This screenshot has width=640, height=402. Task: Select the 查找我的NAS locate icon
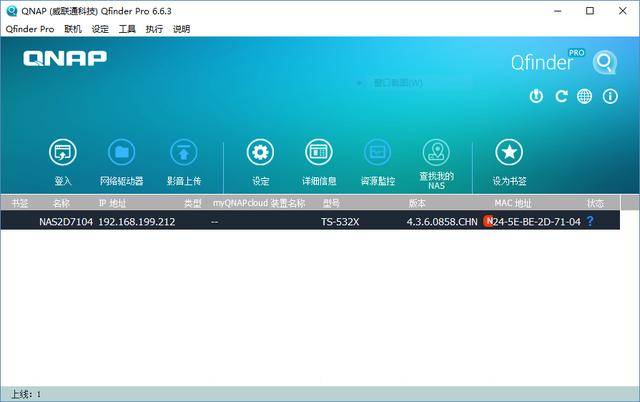point(436,152)
